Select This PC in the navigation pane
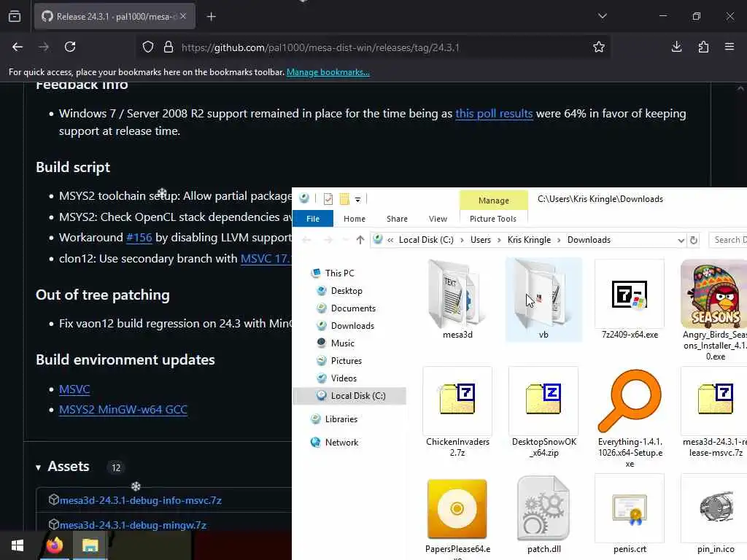Viewport: 747px width, 560px height. 340,273
